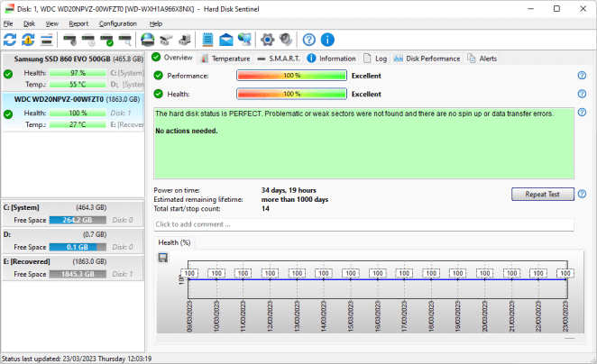
Task: Click help icon next to Performance bar
Action: [582, 76]
